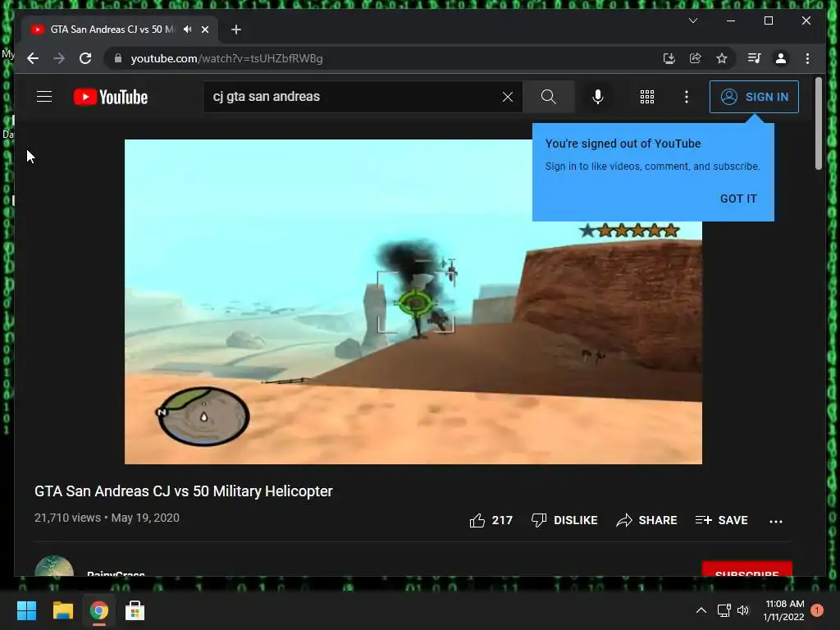Open the SHARE dialog
840x630 pixels.
[x=646, y=520]
